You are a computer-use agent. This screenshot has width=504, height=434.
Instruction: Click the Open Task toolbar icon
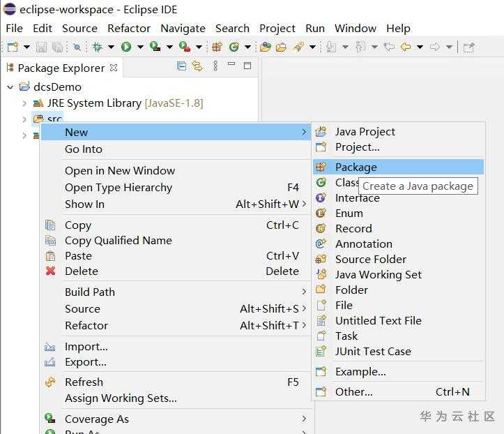281,47
